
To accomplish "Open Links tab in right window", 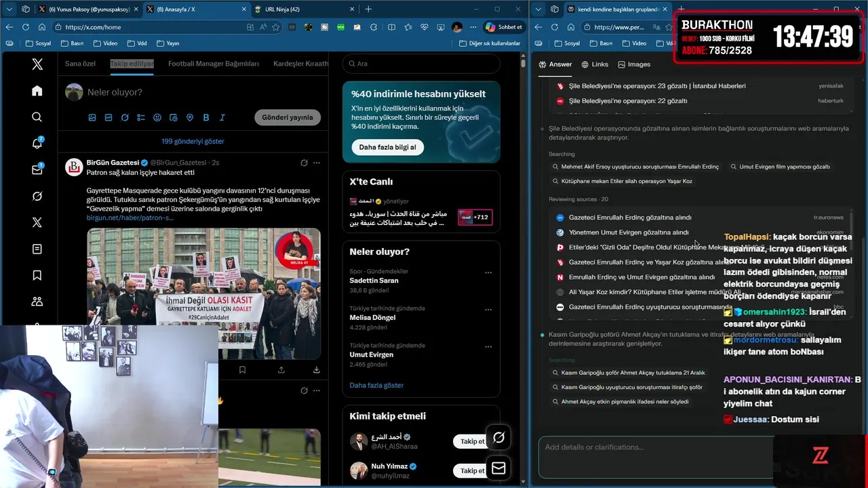I will coord(595,64).
